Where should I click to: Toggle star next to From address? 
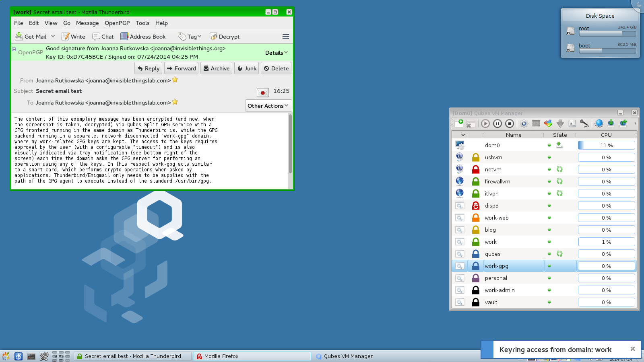tap(175, 80)
